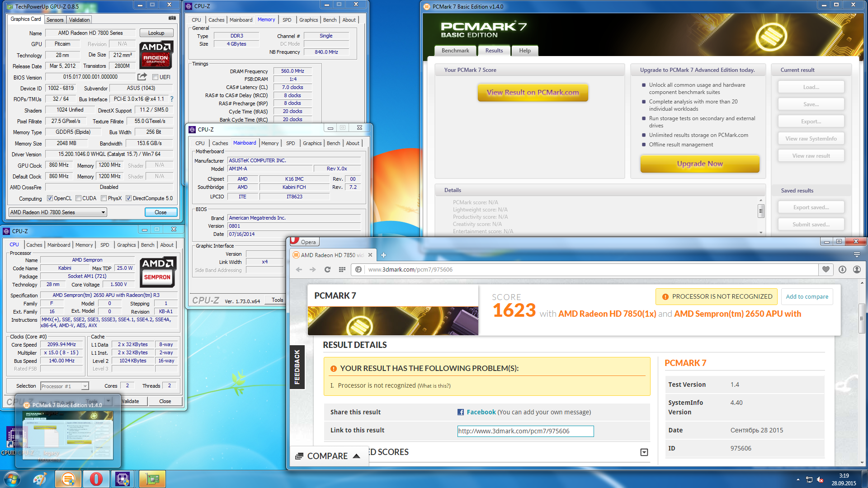Click the Upgrade Now button
Screen dimensions: 868x488
[x=699, y=164]
